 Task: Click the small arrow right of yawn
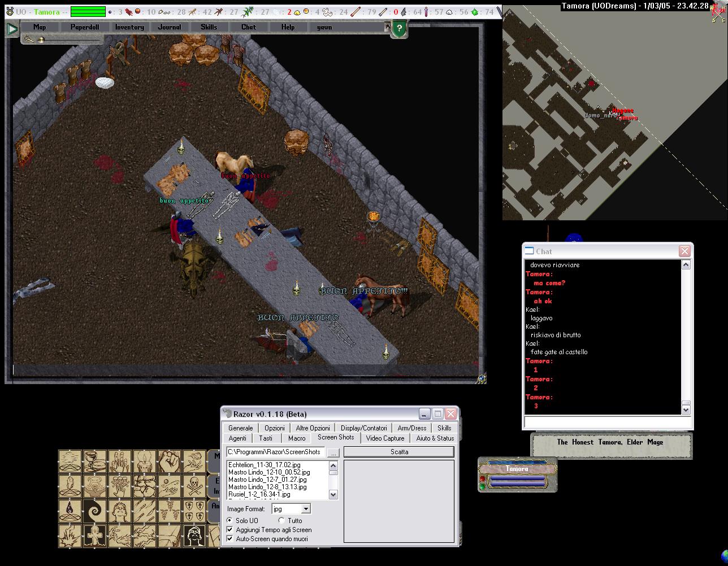click(x=387, y=27)
